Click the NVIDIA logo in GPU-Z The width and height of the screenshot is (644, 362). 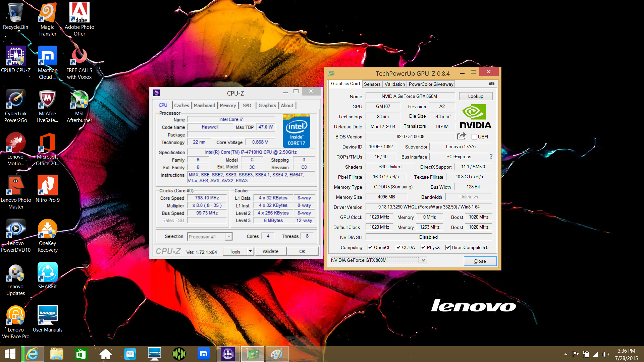pos(475,116)
